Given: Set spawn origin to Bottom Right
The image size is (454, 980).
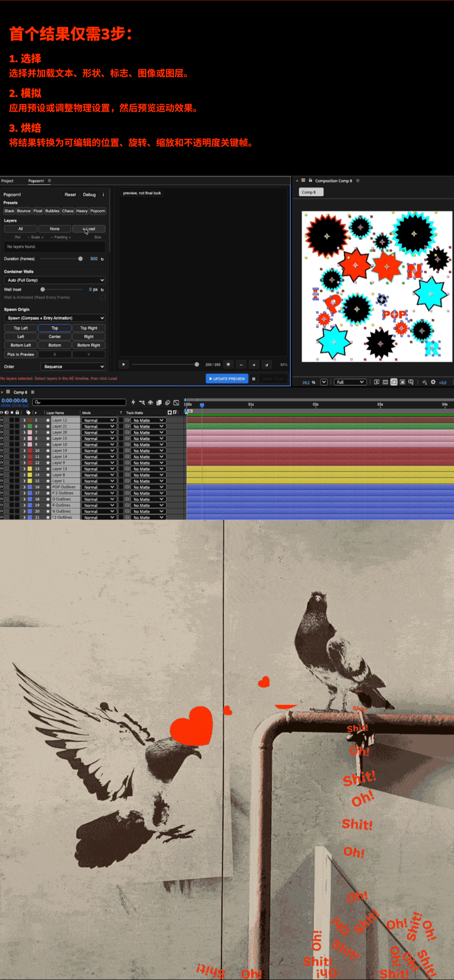Looking at the screenshot, I should click(89, 345).
